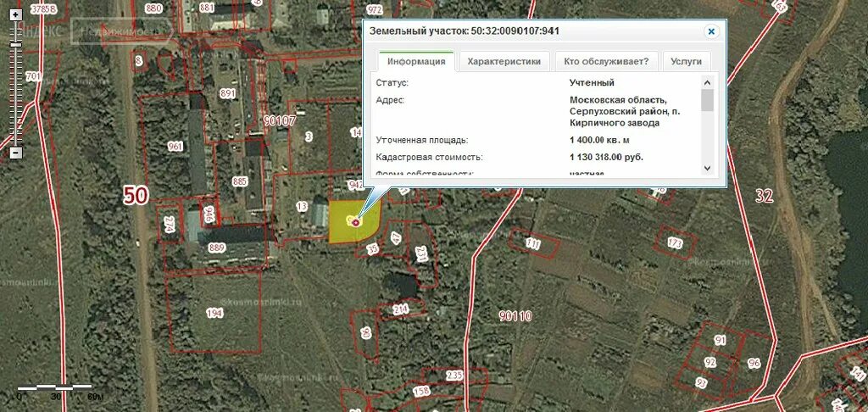Open the Кто обслуживает? tab
This screenshot has height=412, width=868.
pos(606,62)
